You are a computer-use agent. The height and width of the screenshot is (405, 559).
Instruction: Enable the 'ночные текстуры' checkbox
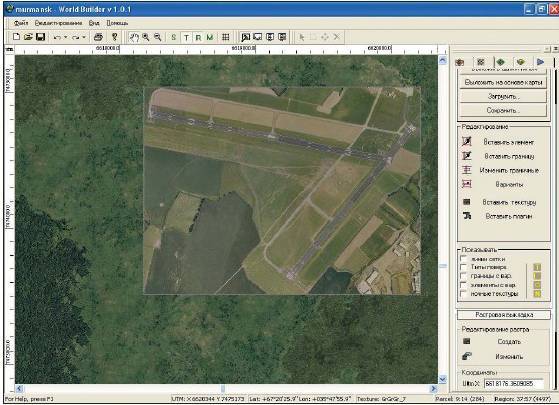click(x=463, y=293)
